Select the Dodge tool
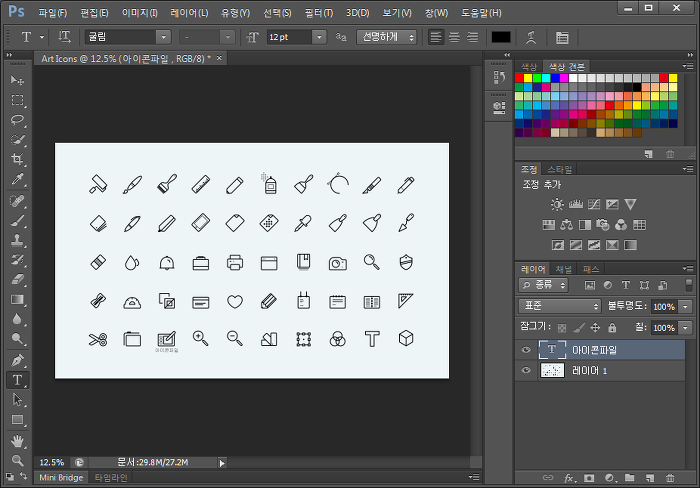Viewport: 700px width, 488px height. (17, 338)
